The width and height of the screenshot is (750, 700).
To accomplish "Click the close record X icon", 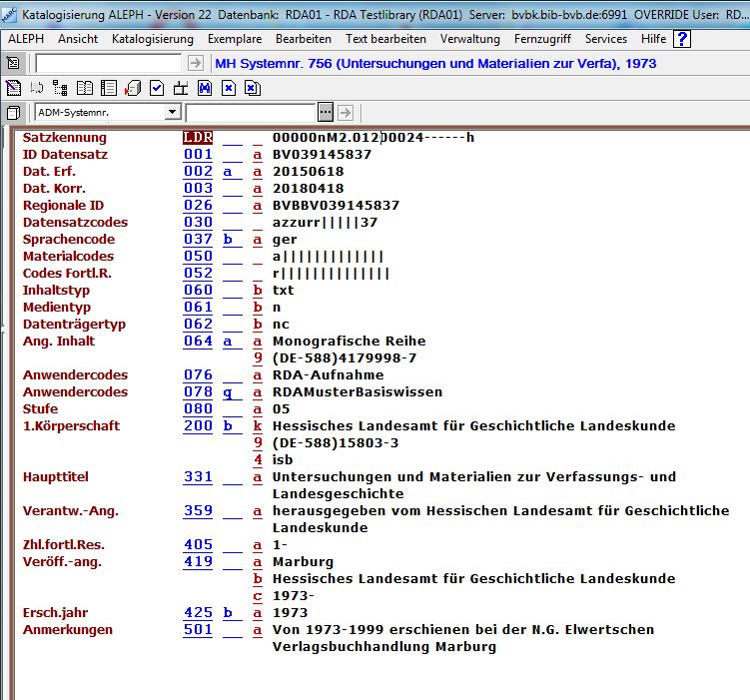I will (x=229, y=88).
